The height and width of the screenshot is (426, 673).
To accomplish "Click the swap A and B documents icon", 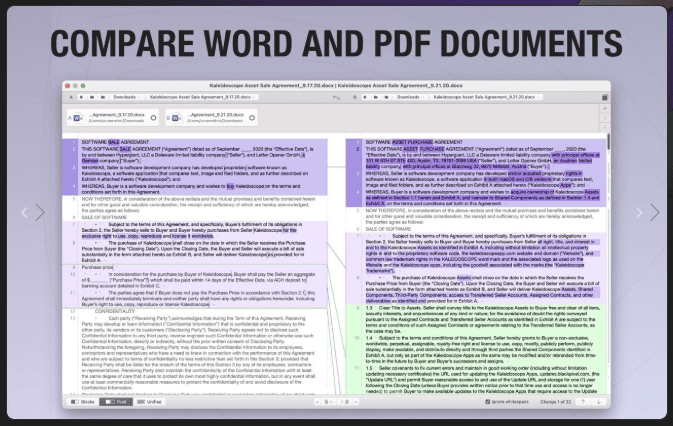I will tap(336, 97).
